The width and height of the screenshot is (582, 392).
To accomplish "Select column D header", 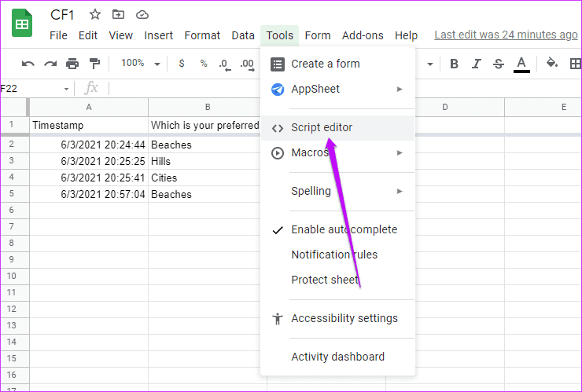I will pos(445,108).
